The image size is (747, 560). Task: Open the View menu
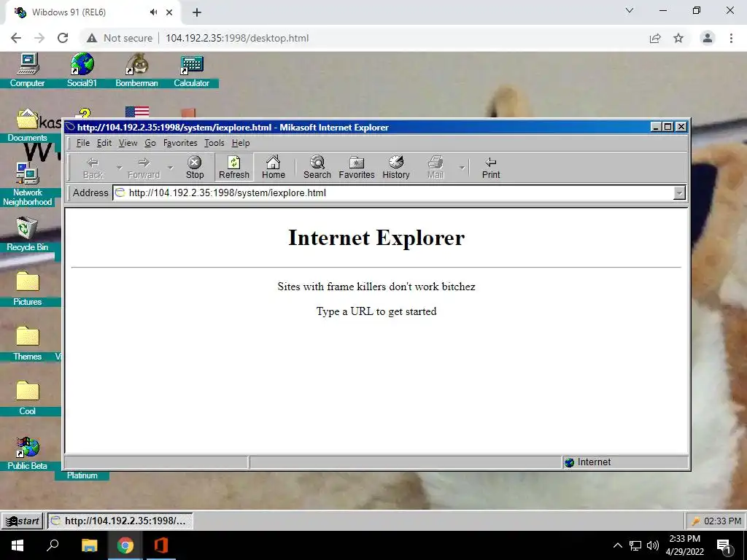128,143
